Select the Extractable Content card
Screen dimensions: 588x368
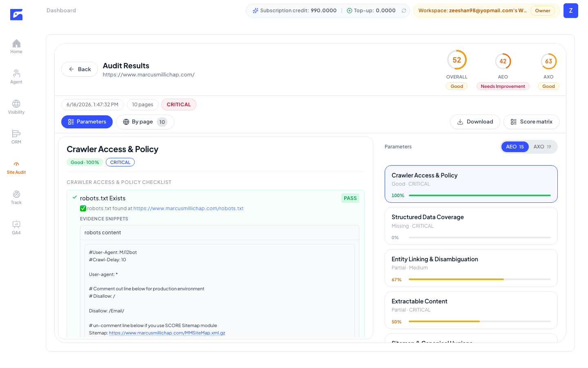tap(471, 310)
